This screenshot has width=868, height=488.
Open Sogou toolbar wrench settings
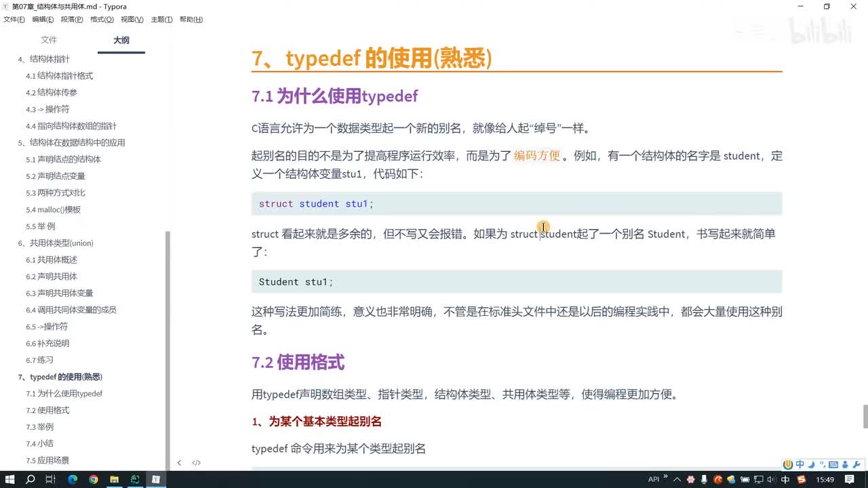tap(856, 464)
